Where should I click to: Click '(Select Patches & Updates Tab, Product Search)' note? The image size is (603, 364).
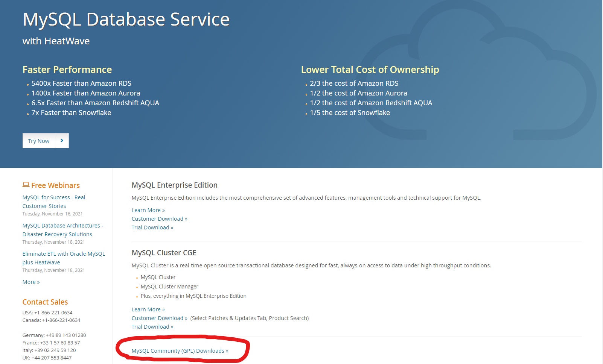[250, 318]
